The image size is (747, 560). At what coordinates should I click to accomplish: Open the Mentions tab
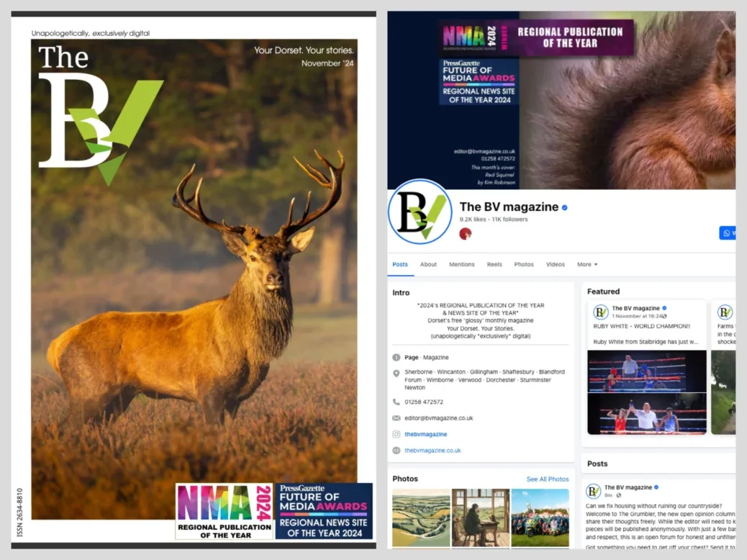click(461, 264)
